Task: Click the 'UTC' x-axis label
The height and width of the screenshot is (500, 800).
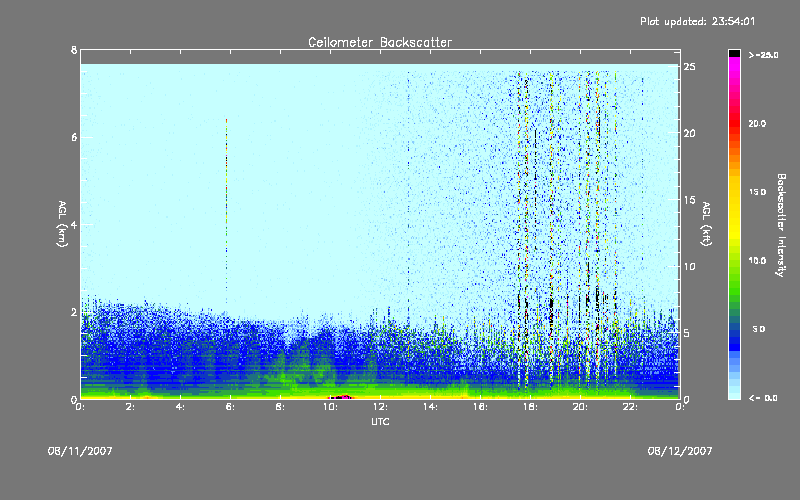Action: [380, 422]
